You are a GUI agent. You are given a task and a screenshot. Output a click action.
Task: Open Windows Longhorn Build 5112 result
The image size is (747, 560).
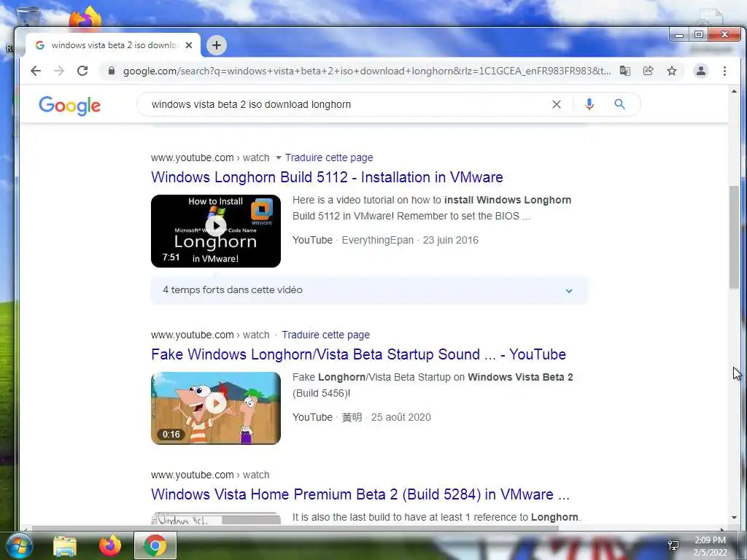coord(327,177)
